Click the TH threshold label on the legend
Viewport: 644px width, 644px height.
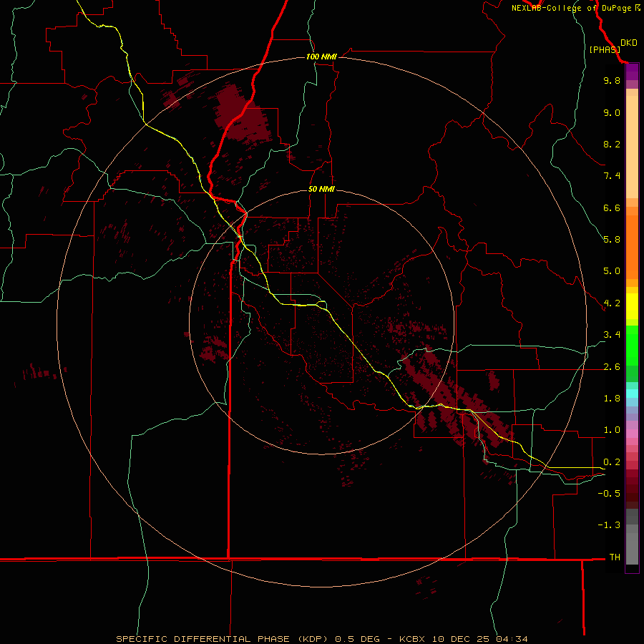(615, 557)
